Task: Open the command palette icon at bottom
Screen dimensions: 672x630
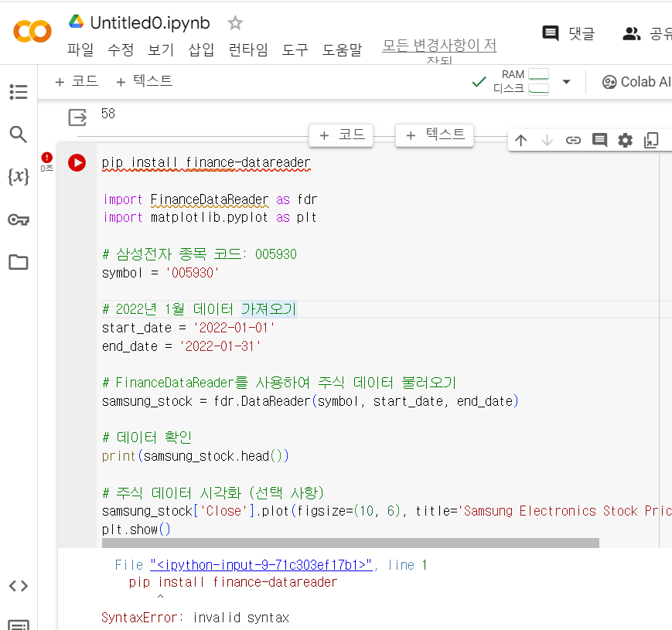Action: (19, 625)
